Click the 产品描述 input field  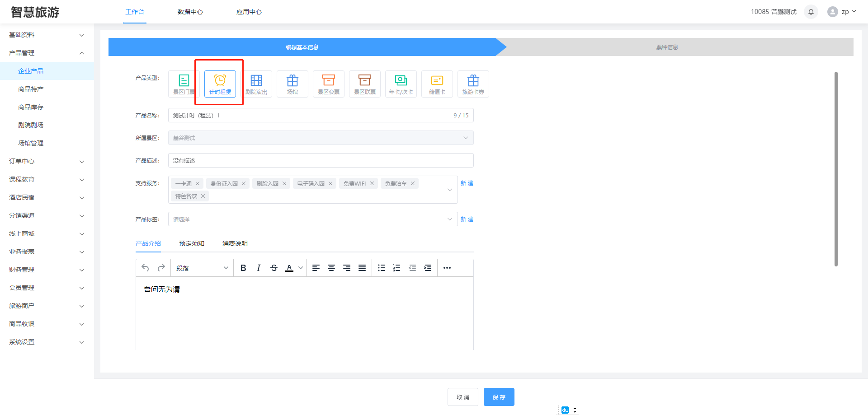pyautogui.click(x=321, y=160)
